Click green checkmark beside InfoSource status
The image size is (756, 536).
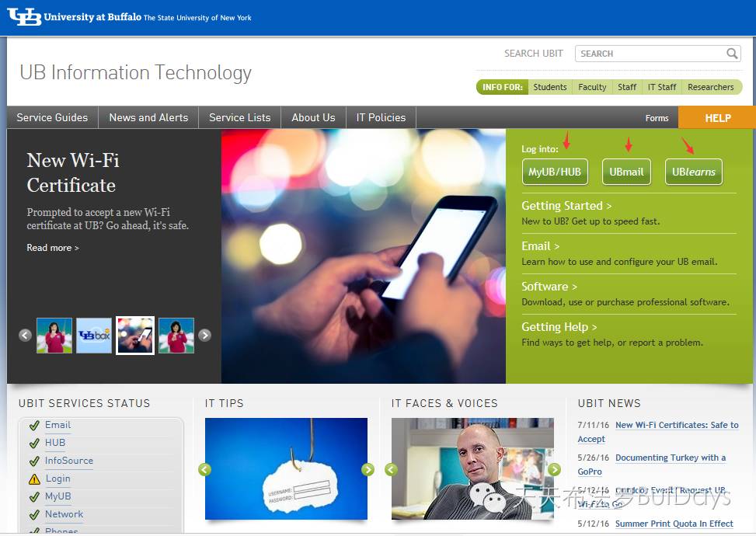[x=34, y=461]
